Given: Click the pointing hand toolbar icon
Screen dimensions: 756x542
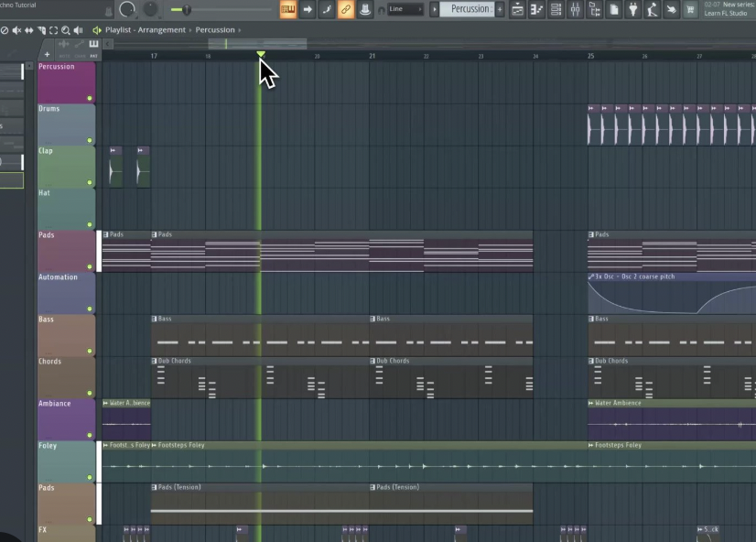Looking at the screenshot, I should (x=671, y=9).
